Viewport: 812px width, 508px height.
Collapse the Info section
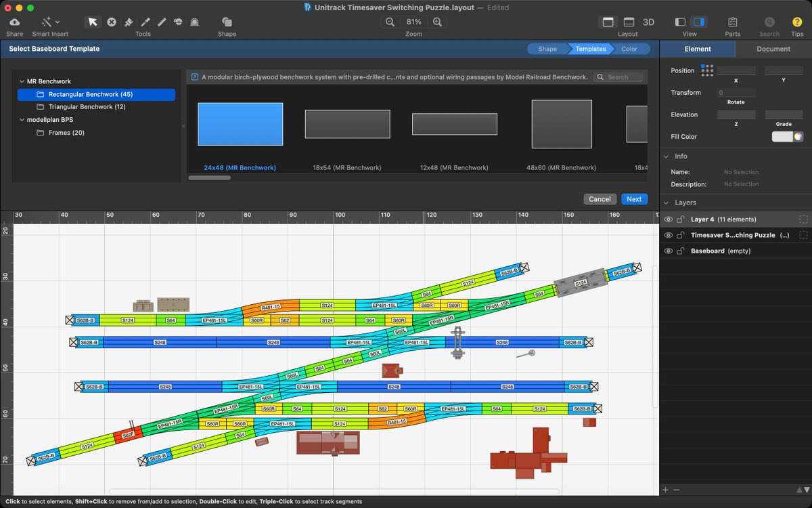pos(666,156)
